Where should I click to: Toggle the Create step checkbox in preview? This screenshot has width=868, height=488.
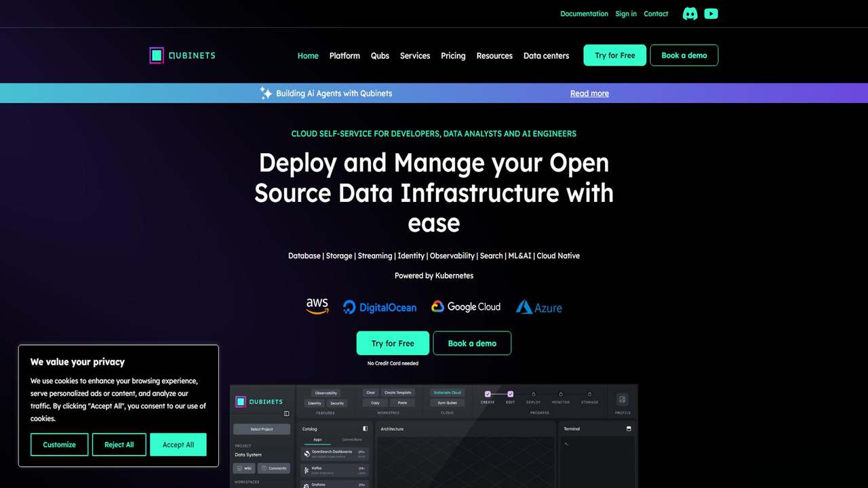[x=488, y=394]
